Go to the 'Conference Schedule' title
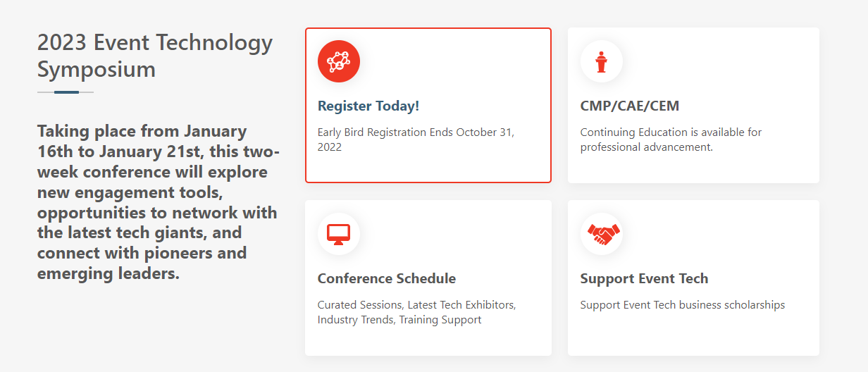 (x=387, y=279)
